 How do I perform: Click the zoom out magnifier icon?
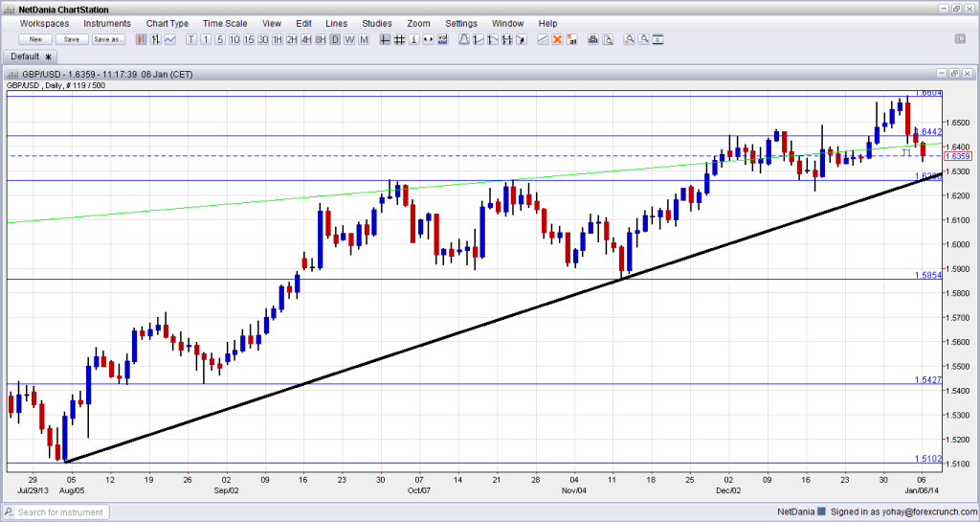(643, 39)
